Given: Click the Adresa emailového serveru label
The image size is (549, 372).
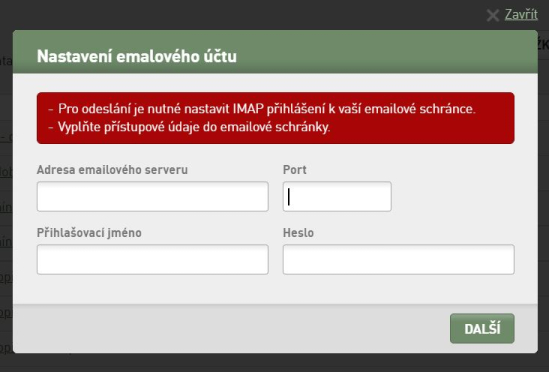Looking at the screenshot, I should (112, 170).
